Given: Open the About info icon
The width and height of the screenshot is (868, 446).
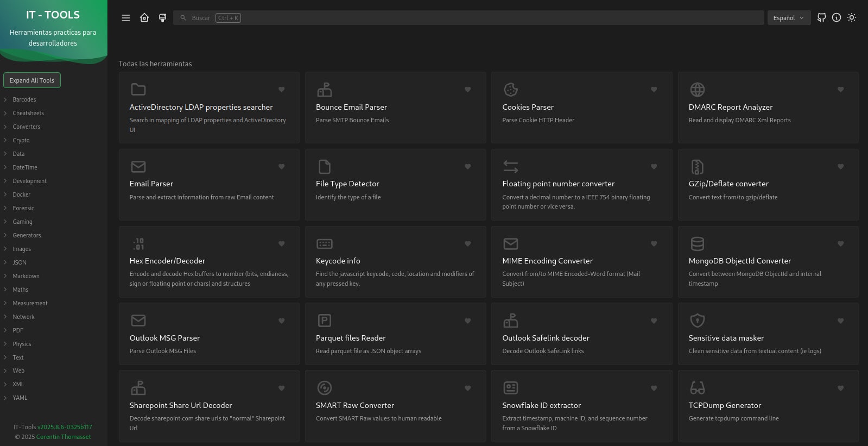Looking at the screenshot, I should click(x=837, y=18).
